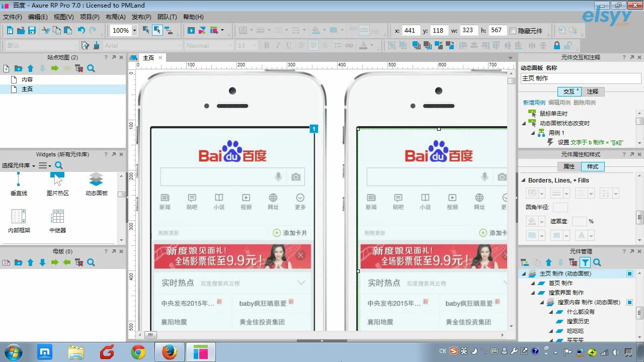Viewport: 644px width, 362px height.
Task: Select the 搜索历史 item in widget manager
Action: (x=578, y=321)
